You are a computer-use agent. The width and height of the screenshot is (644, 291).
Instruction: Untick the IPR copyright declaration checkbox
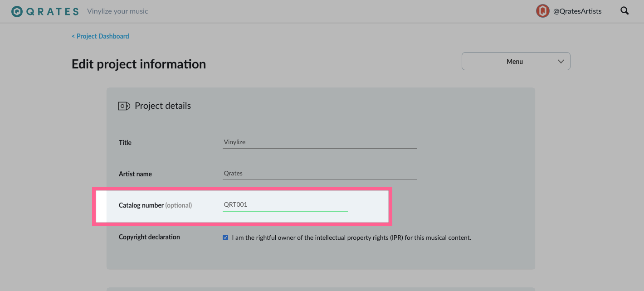coord(225,238)
